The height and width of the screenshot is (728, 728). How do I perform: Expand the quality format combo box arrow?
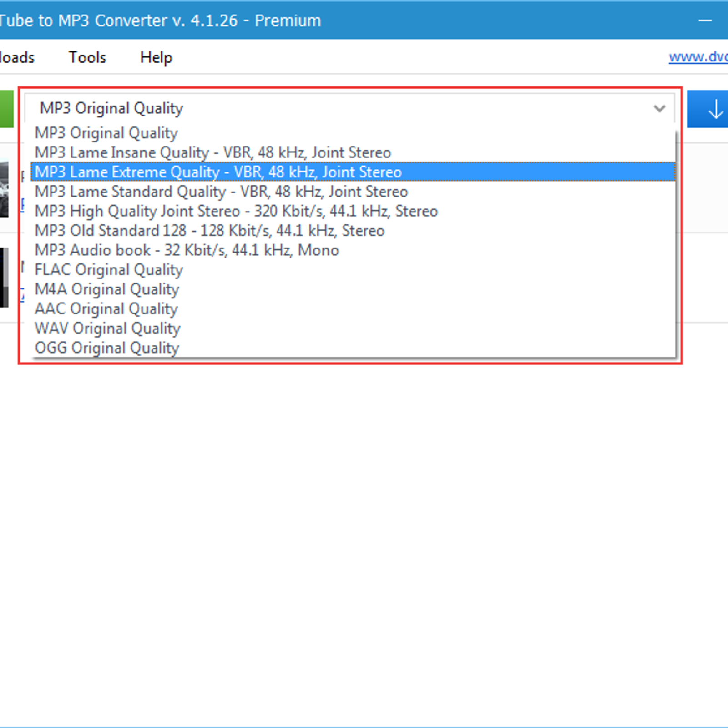click(x=659, y=109)
